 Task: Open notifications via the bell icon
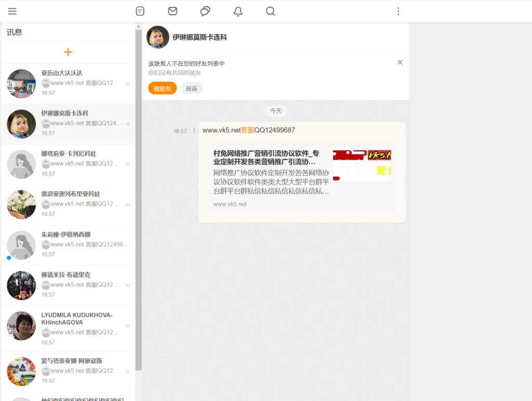tap(237, 11)
